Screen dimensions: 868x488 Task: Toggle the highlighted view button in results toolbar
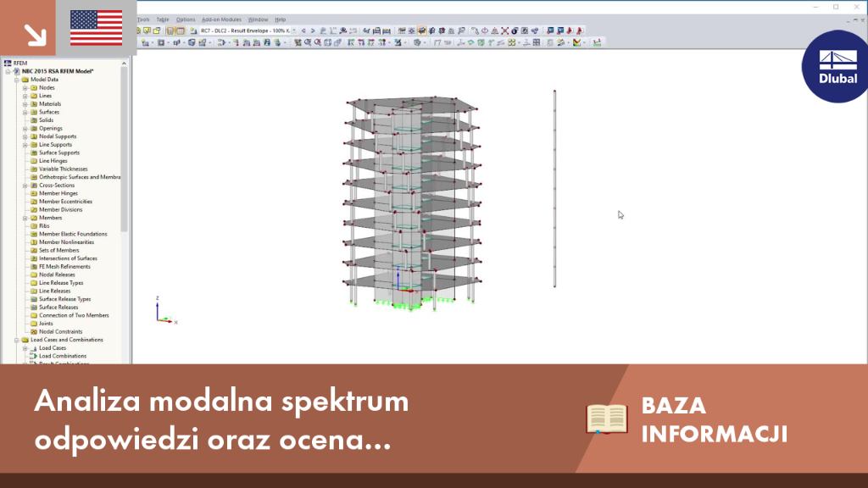(x=422, y=31)
